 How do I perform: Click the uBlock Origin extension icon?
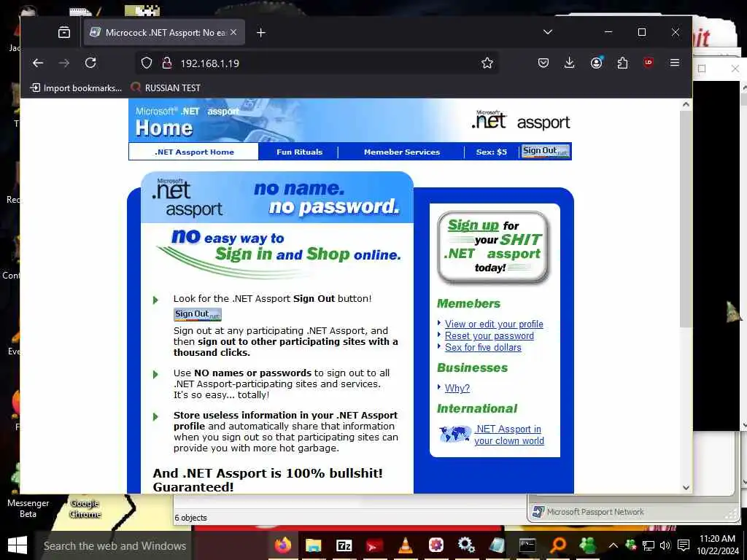[649, 63]
